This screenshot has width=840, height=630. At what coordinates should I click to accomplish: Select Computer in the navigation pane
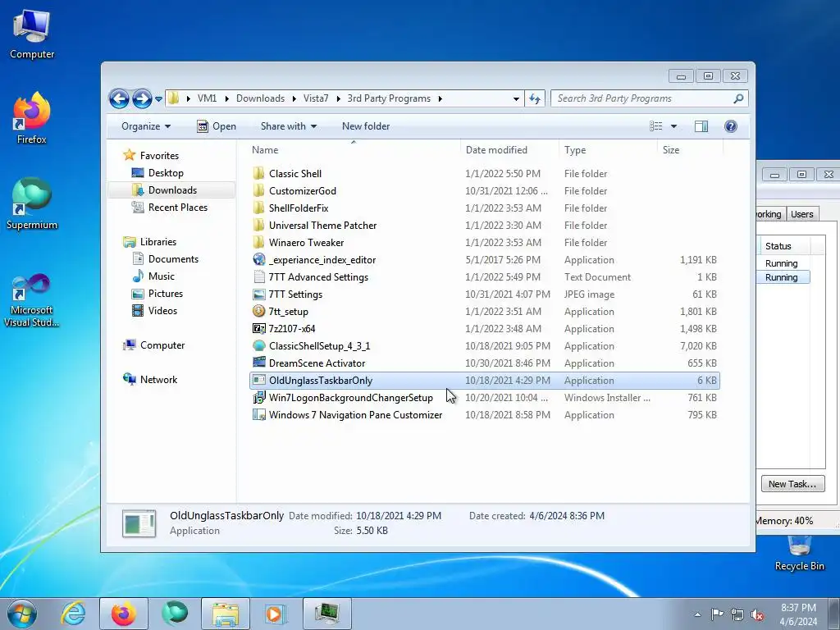[x=162, y=345]
